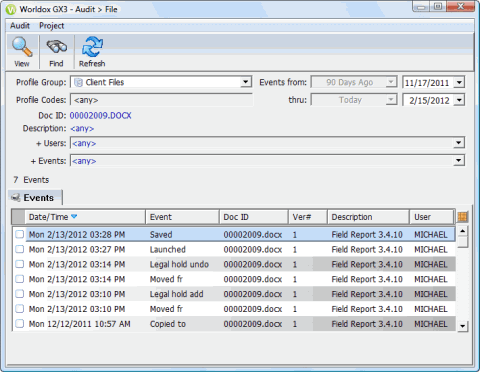Select the Legal hold add text
480x372 pixels.
click(176, 294)
